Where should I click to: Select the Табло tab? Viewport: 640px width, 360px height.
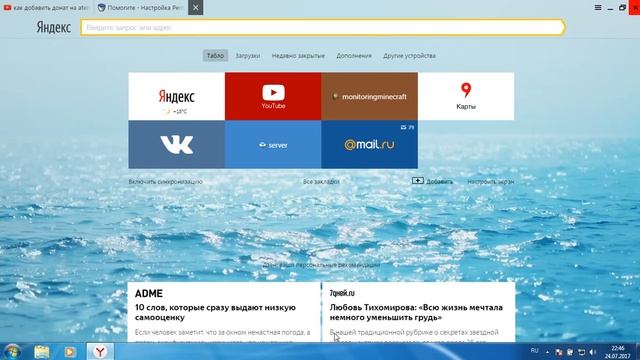[x=215, y=56]
